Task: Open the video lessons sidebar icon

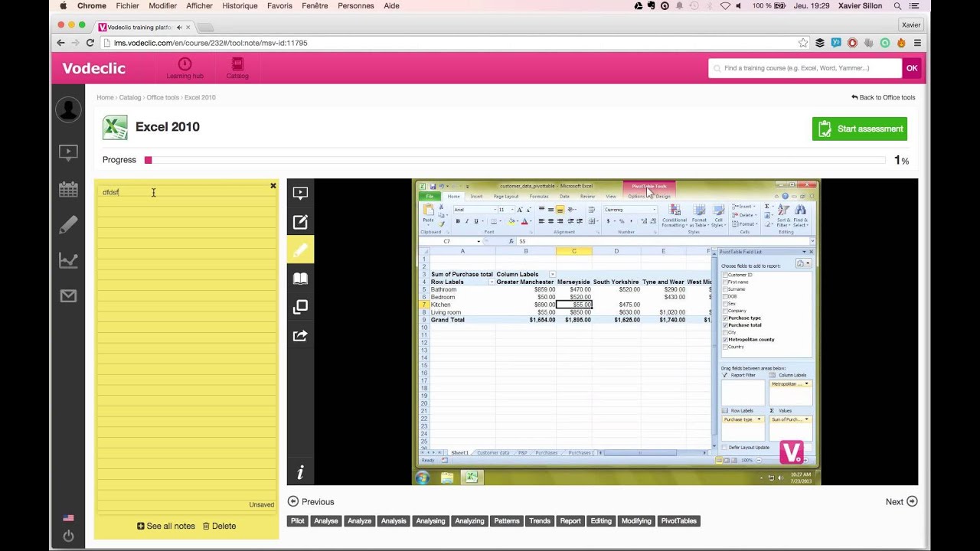Action: coord(68,153)
